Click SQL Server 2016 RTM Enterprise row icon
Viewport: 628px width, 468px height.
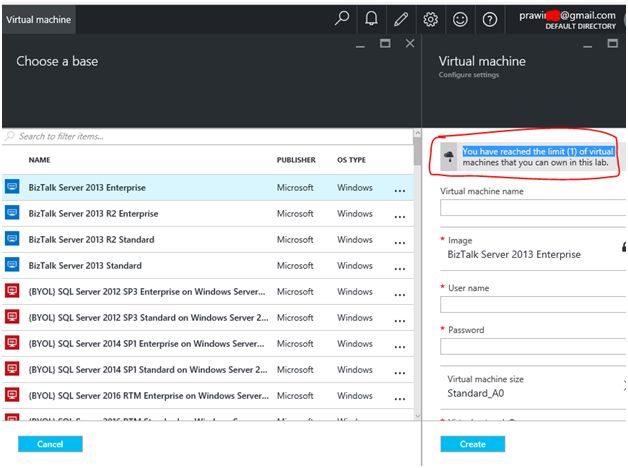pos(12,395)
